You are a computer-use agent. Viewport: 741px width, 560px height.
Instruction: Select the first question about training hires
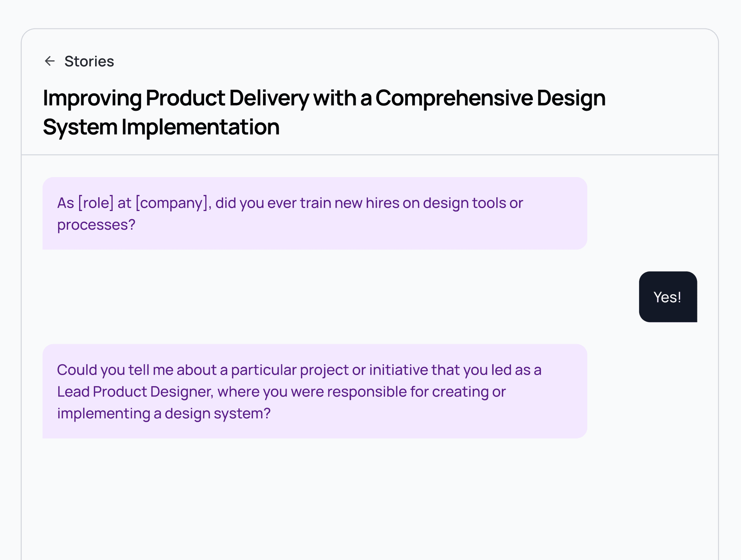point(315,213)
